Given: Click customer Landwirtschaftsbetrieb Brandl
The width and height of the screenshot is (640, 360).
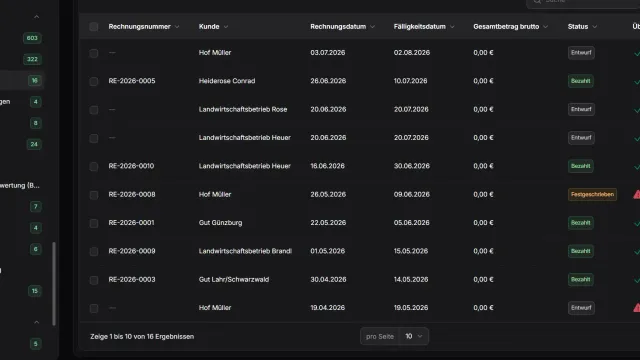Looking at the screenshot, I should click(x=245, y=251).
